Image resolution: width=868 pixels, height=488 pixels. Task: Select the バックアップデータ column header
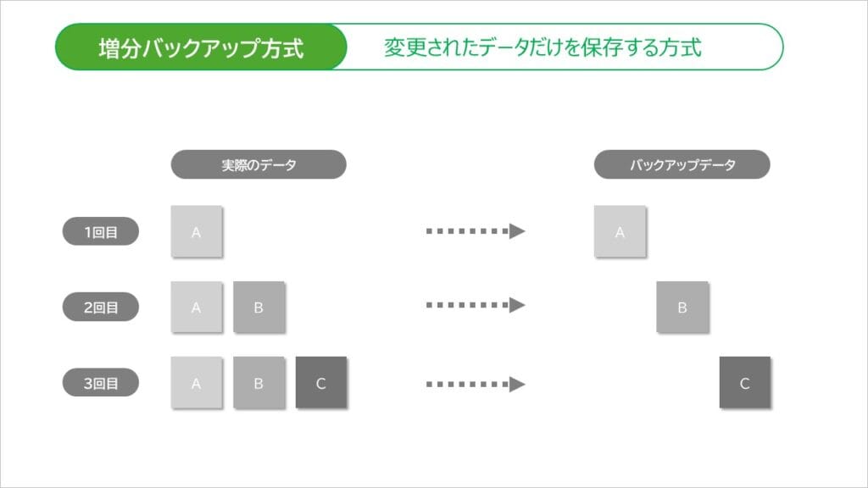[x=682, y=164]
